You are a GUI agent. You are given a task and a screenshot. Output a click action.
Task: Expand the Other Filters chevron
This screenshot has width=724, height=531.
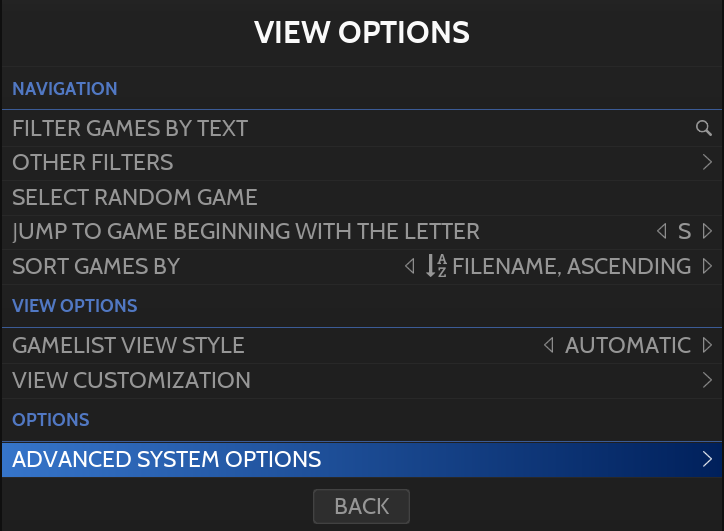tap(707, 162)
